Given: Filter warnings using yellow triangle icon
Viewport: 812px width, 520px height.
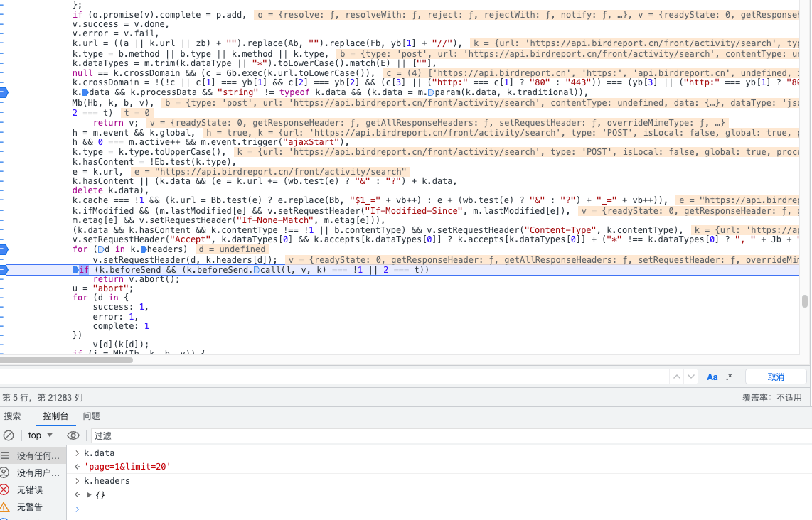Looking at the screenshot, I should 5,507.
